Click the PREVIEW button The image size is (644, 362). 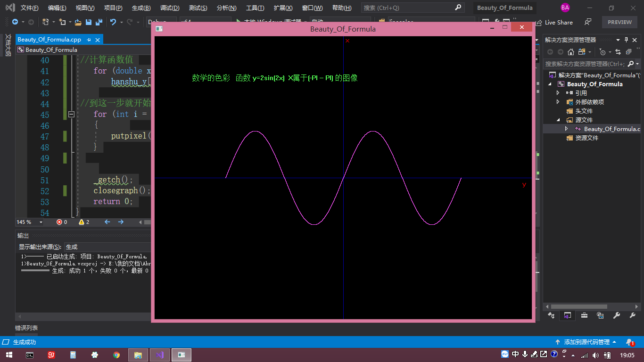pyautogui.click(x=619, y=22)
